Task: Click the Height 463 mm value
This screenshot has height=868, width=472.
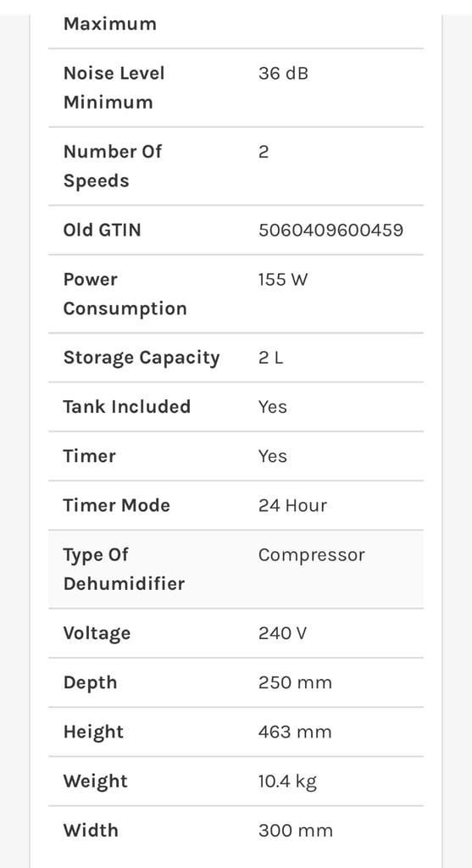Action: [295, 732]
